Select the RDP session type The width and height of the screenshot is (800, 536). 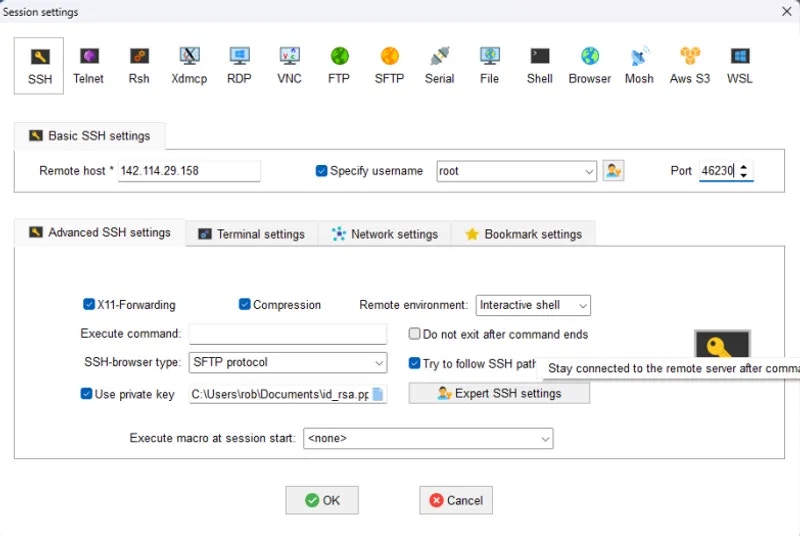click(x=239, y=66)
